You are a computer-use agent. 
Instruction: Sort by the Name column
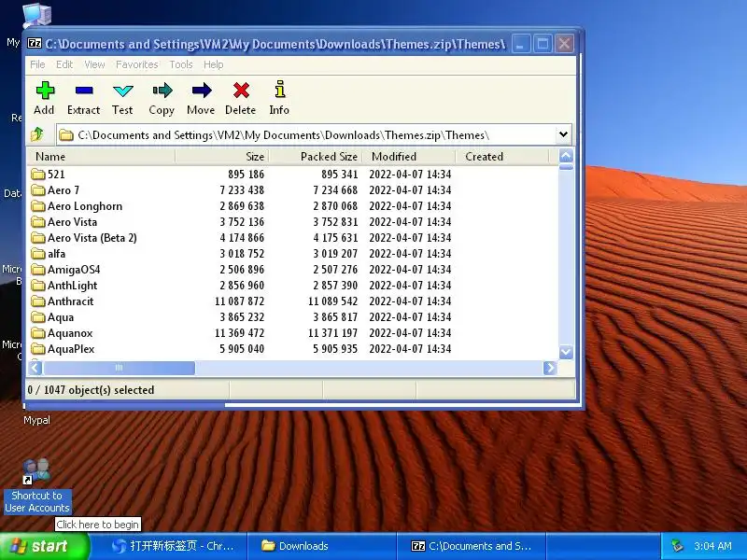101,156
